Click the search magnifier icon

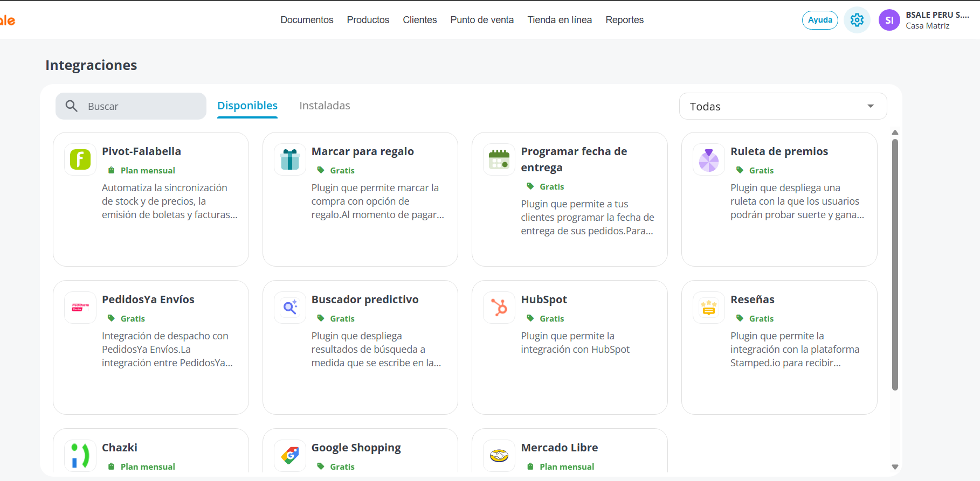tap(72, 106)
